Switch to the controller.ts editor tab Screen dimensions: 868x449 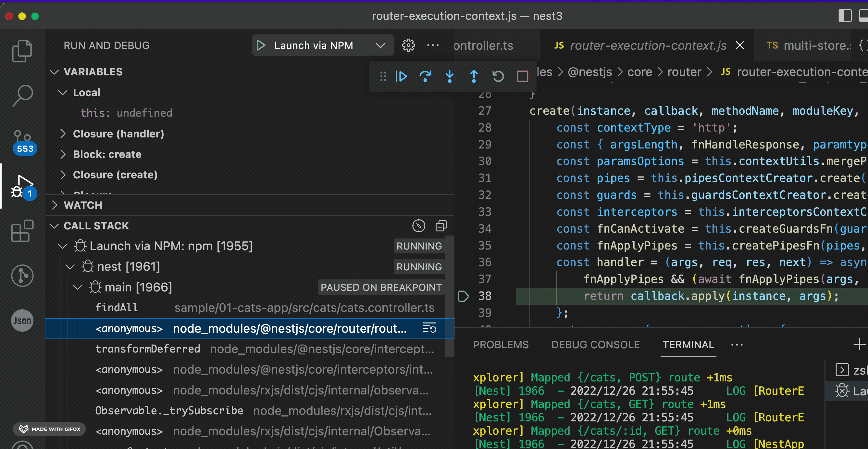(497, 45)
